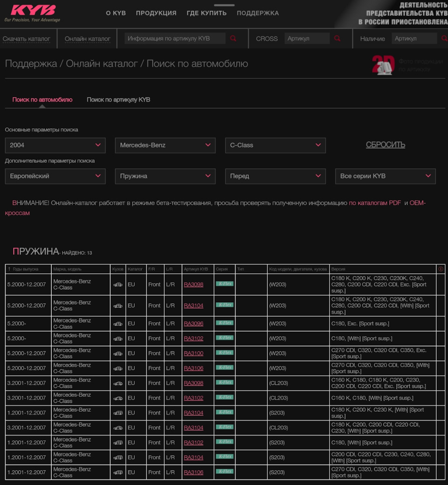This screenshot has width=448, height=485.
Task: Open the Mercedes-Benz make dropdown
Action: 165,145
